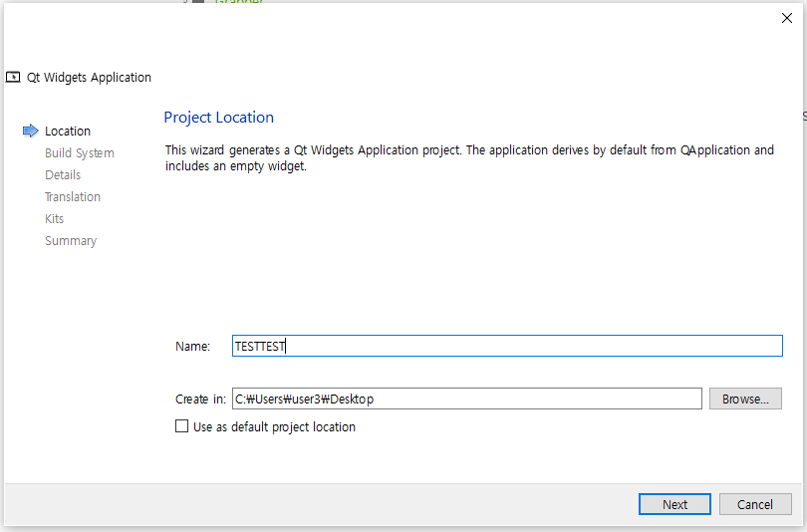This screenshot has height=532, width=807.
Task: Close the wizard with the X button
Action: 786,18
